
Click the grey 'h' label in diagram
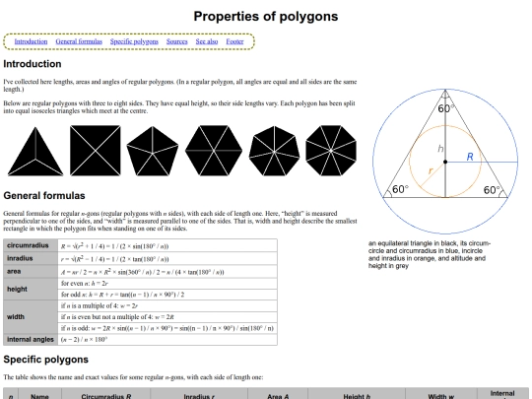(440, 148)
